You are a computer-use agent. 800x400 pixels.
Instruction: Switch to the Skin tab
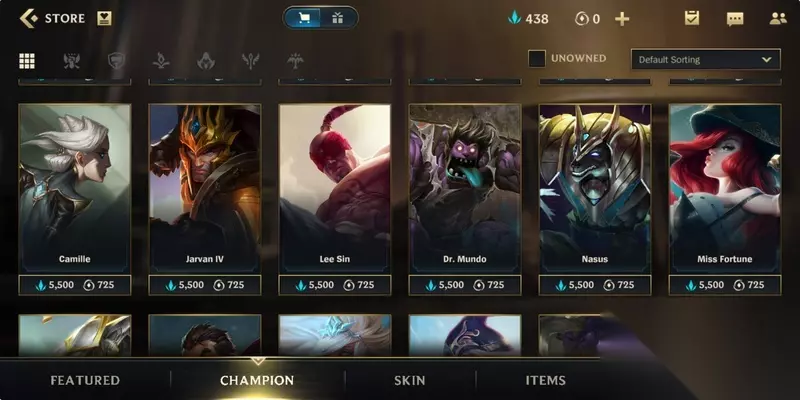(410, 380)
